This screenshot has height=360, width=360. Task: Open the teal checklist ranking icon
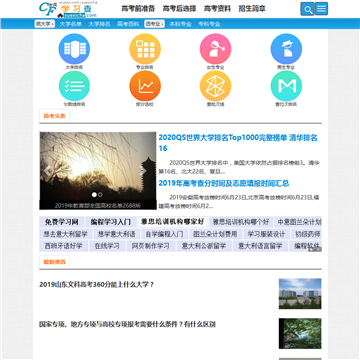tap(74, 86)
